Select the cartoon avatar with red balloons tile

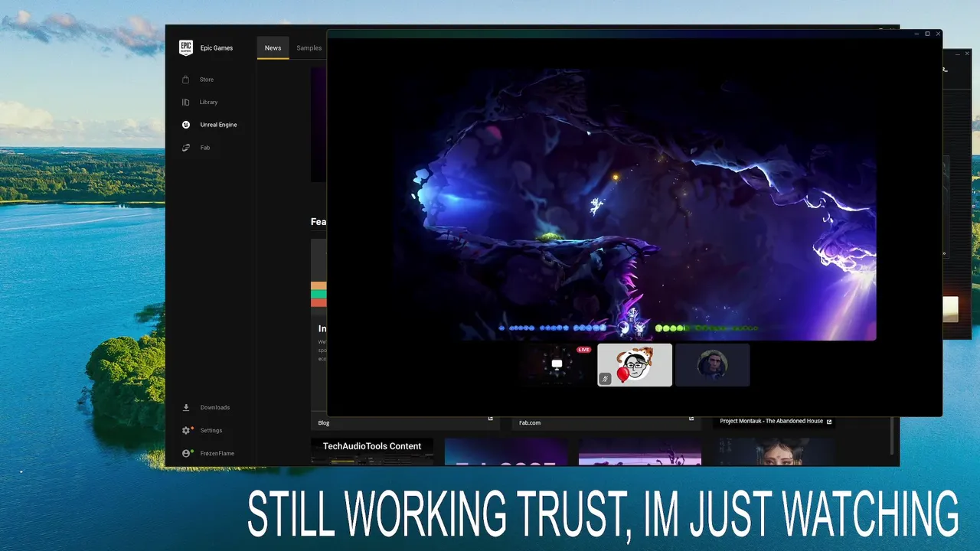[x=635, y=365]
